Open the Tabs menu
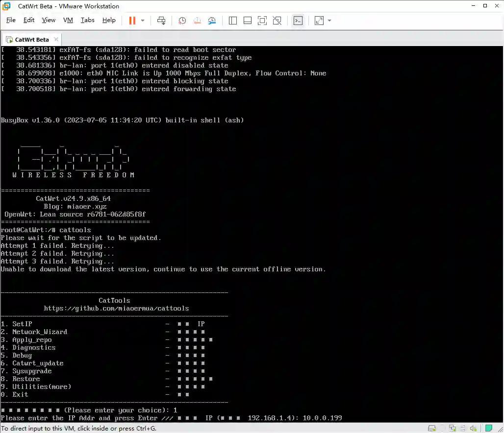The image size is (504, 433). pos(87,20)
